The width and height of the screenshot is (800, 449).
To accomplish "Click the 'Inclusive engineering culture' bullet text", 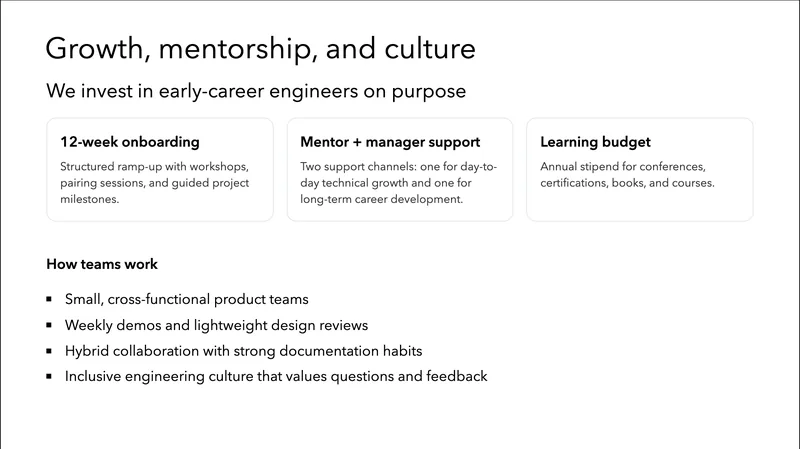I will click(x=276, y=377).
